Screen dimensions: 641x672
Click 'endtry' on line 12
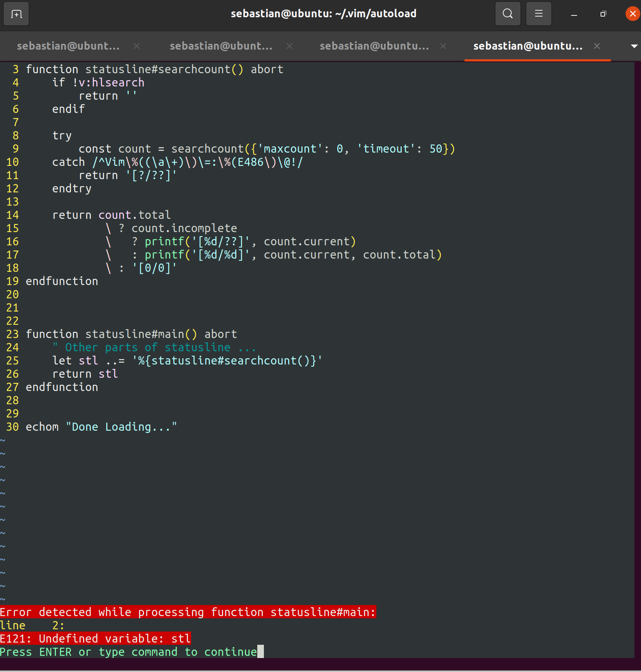point(72,188)
